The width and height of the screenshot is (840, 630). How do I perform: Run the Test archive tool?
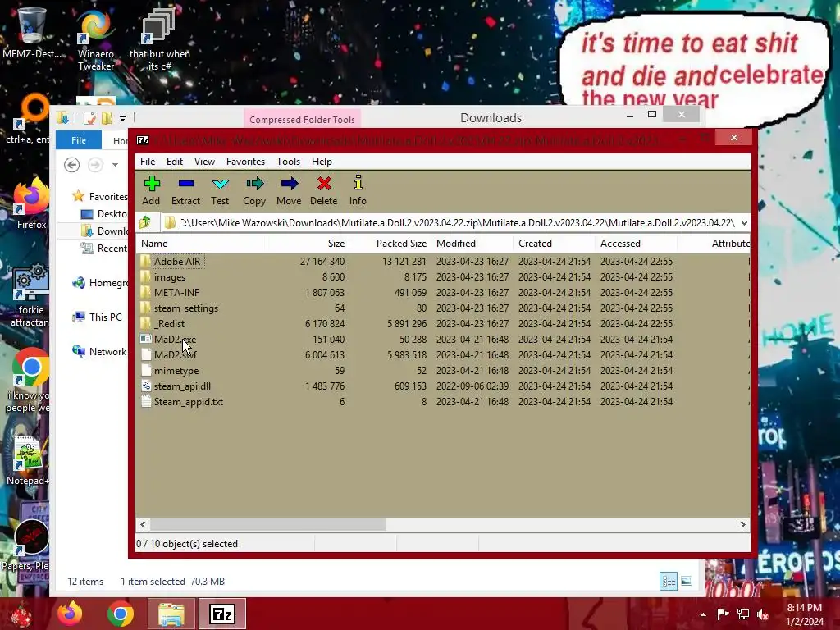[220, 190]
